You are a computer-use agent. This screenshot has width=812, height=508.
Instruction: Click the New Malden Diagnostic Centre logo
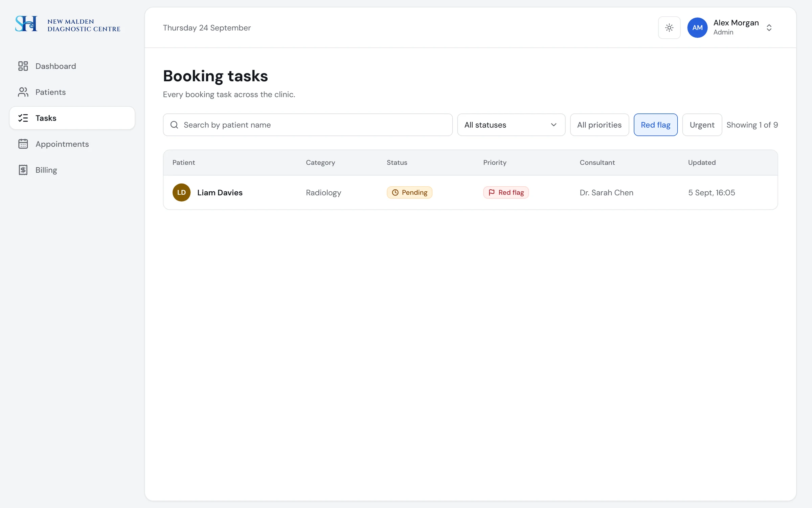[x=68, y=24]
